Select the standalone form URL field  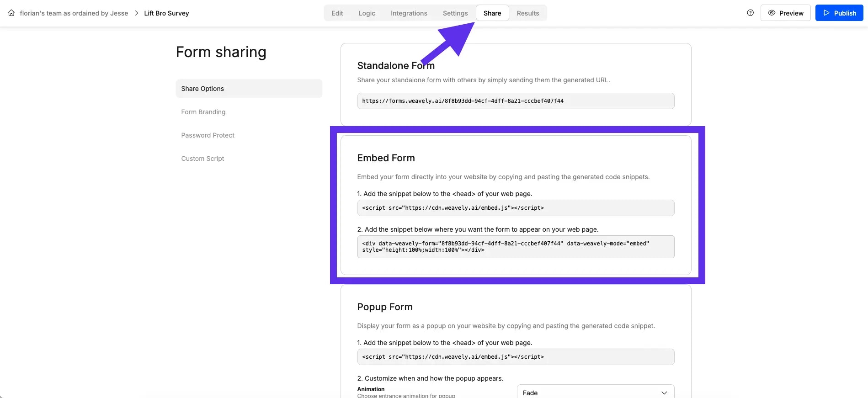(x=516, y=101)
